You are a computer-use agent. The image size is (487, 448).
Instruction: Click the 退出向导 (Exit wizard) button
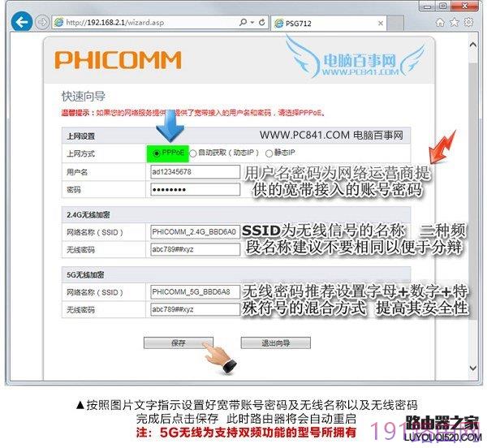tap(275, 343)
